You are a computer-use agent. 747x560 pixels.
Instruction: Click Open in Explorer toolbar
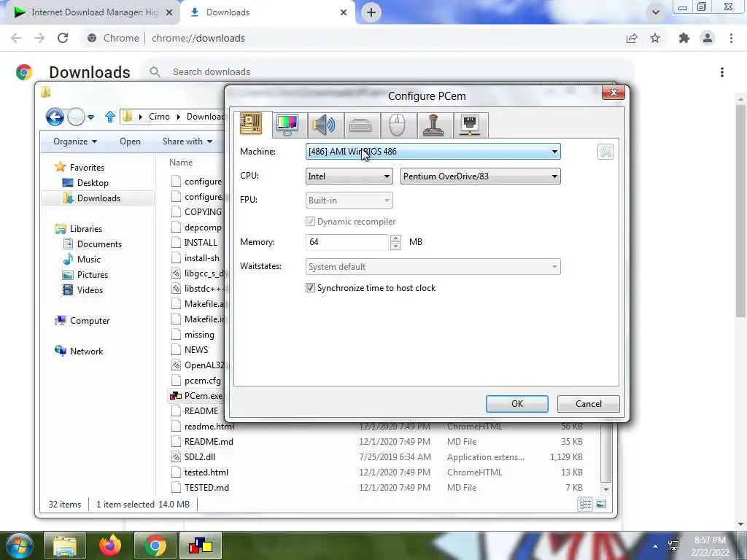(x=130, y=141)
